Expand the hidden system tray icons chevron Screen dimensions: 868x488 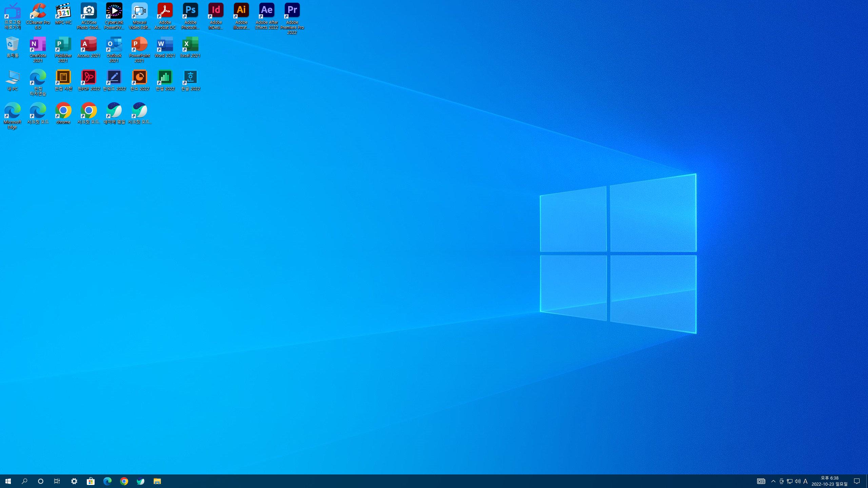click(773, 481)
